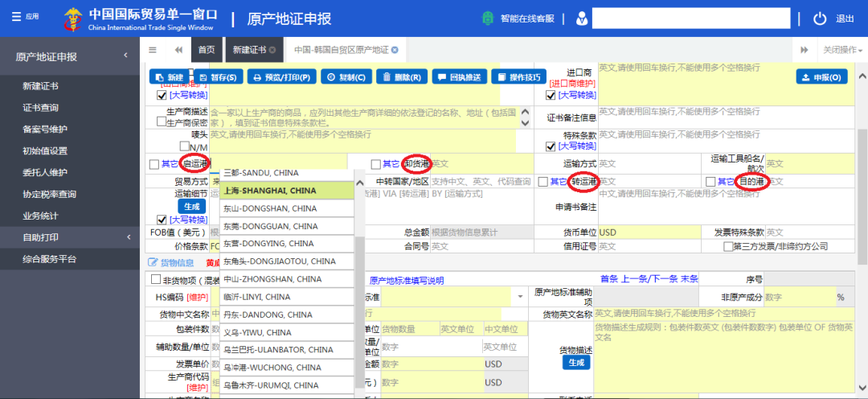Click the 预览/打印(P) printer button

(282, 77)
